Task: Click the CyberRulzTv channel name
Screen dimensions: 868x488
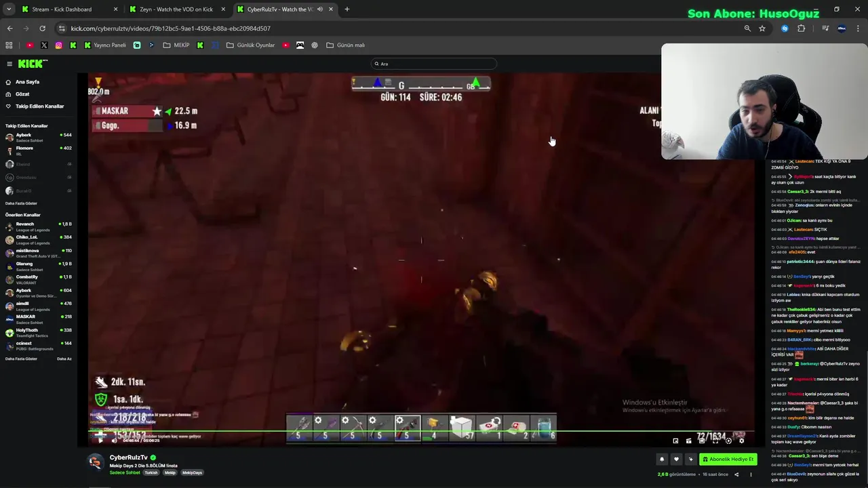Action: coord(128,457)
